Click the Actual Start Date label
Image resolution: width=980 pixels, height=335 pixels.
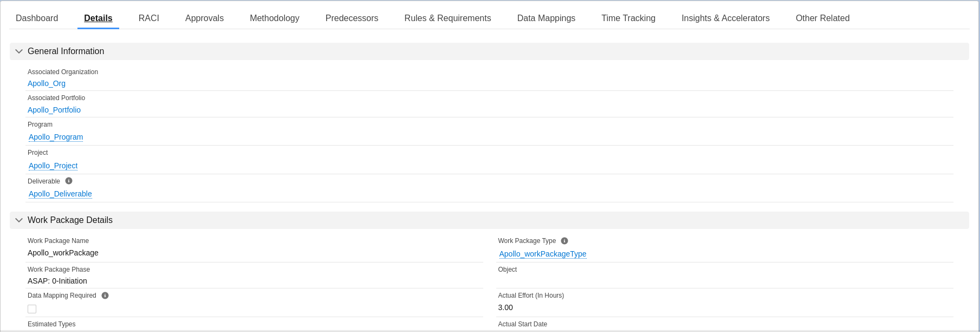tap(522, 324)
